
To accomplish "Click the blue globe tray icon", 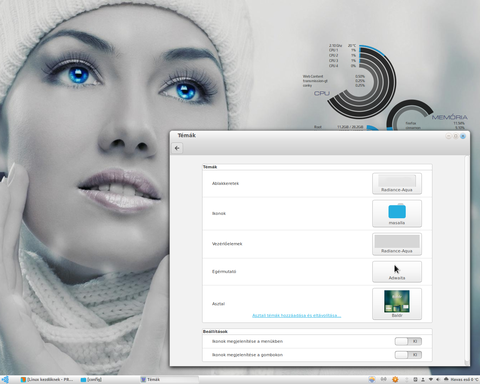I will (x=372, y=379).
